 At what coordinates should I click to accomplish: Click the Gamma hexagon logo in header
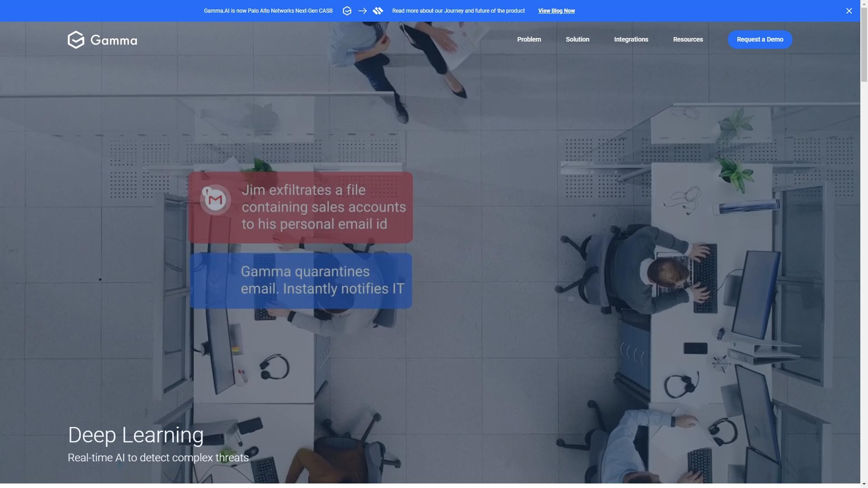(x=76, y=40)
